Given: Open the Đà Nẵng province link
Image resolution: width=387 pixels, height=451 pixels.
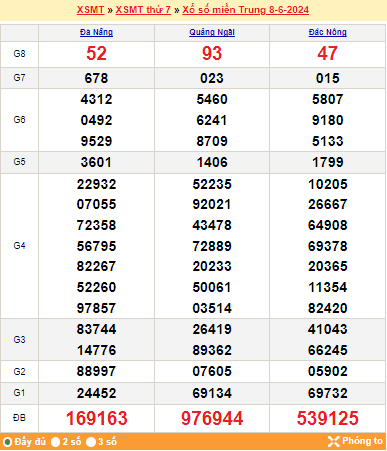Looking at the screenshot, I should pos(96,32).
